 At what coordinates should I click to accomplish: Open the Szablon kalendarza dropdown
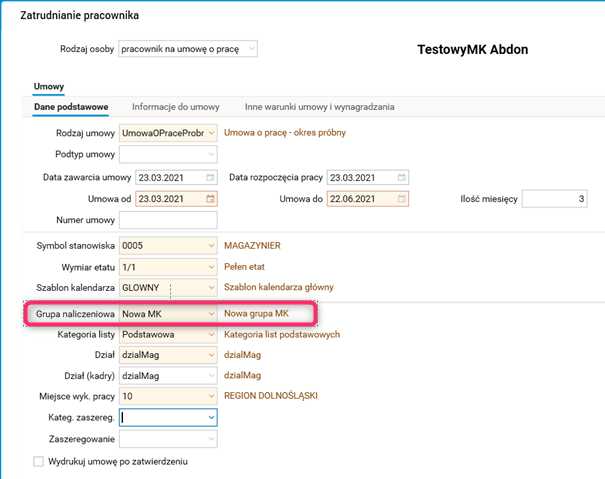coord(211,288)
